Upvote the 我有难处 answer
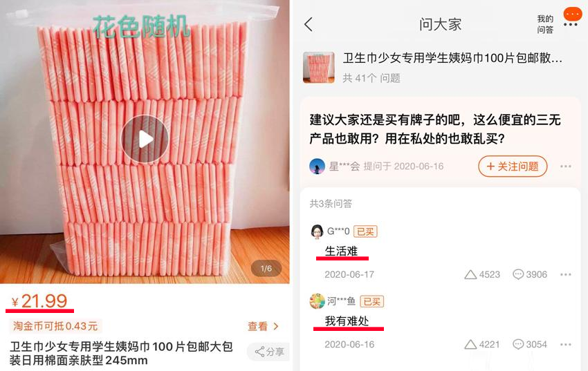The height and width of the screenshot is (371, 588). (482, 345)
